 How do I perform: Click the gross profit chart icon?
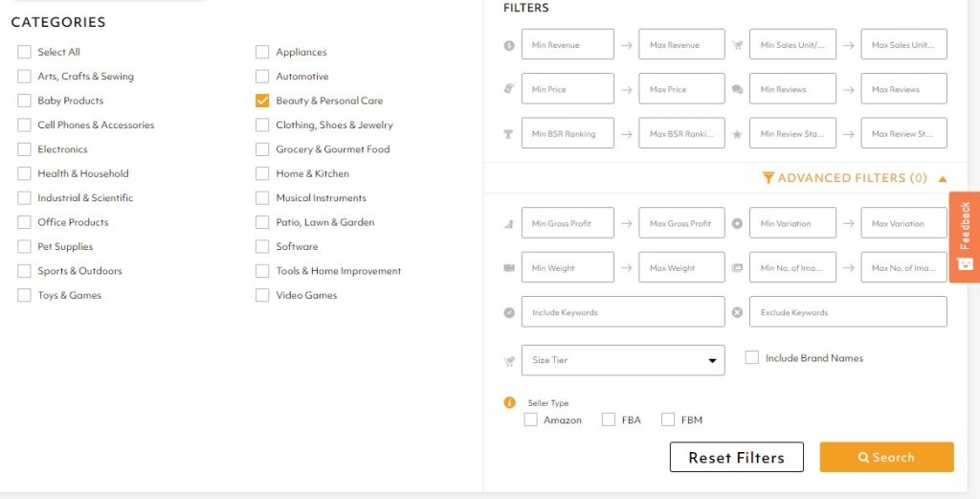pos(509,224)
